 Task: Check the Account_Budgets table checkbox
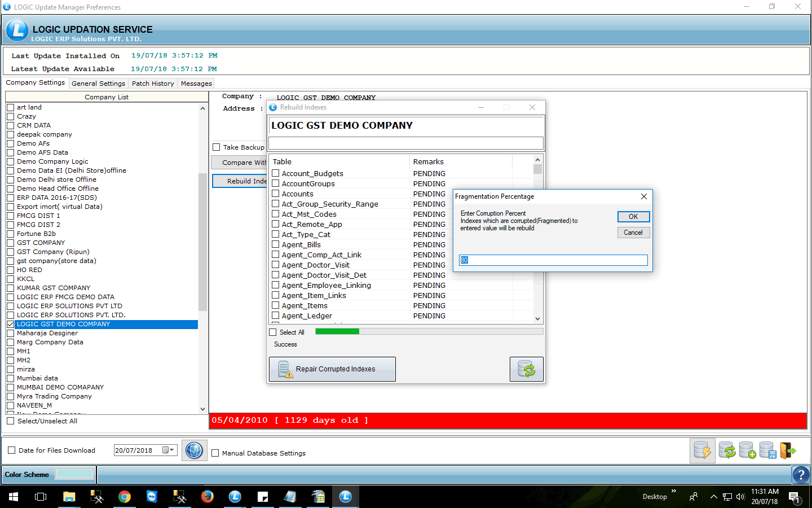point(276,173)
